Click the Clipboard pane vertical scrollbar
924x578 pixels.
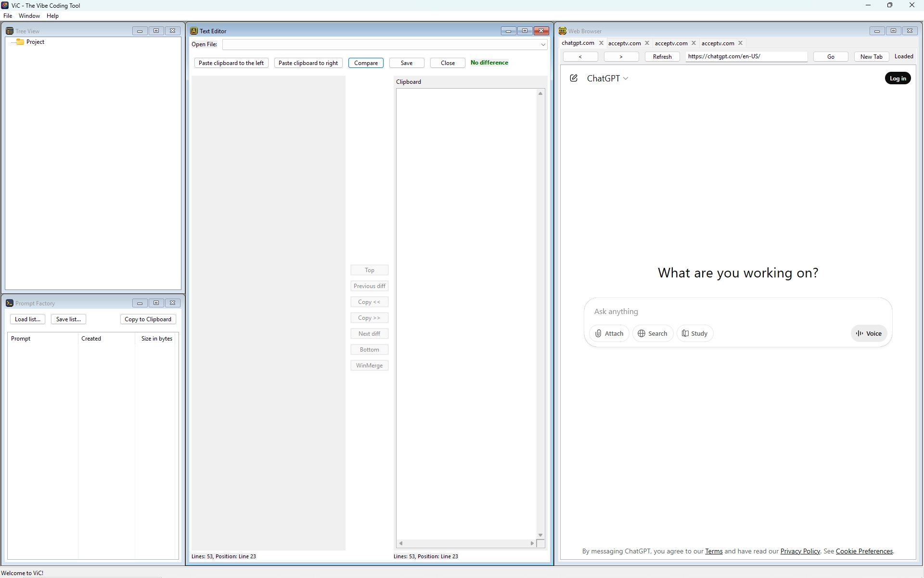540,313
